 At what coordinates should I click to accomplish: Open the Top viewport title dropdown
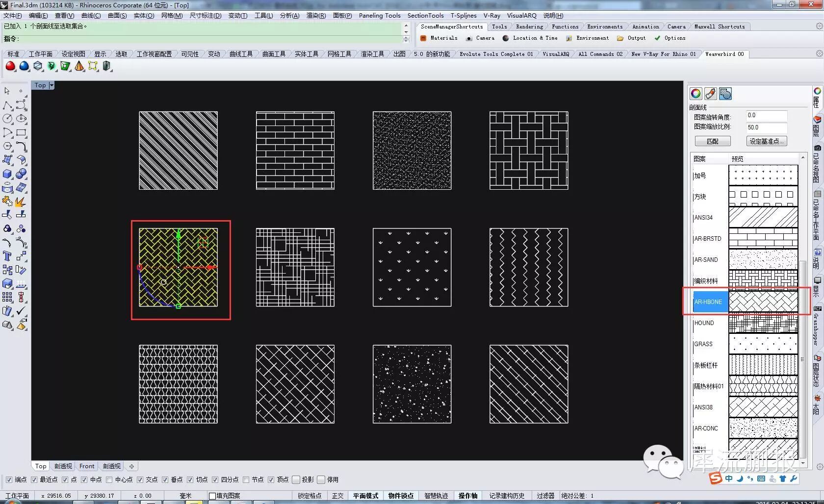click(x=51, y=85)
